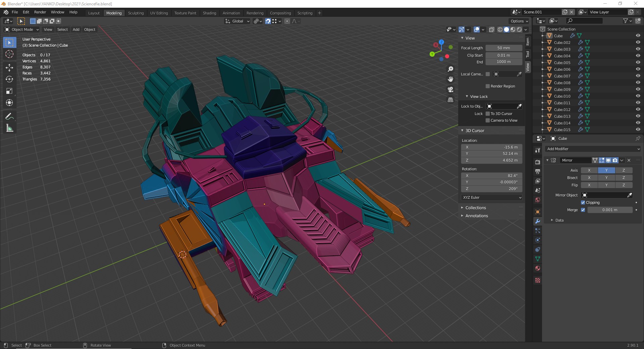The height and width of the screenshot is (349, 644).
Task: Toggle X-ray view icon in header
Action: [491, 30]
